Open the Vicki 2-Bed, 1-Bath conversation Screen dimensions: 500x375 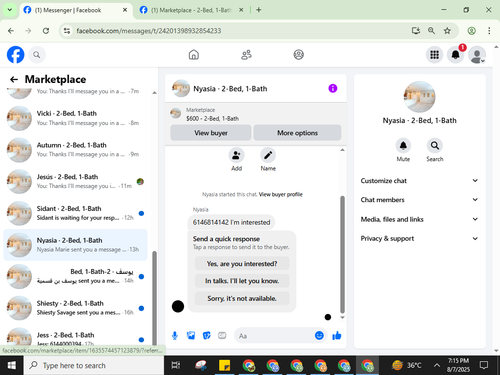pyautogui.click(x=75, y=118)
